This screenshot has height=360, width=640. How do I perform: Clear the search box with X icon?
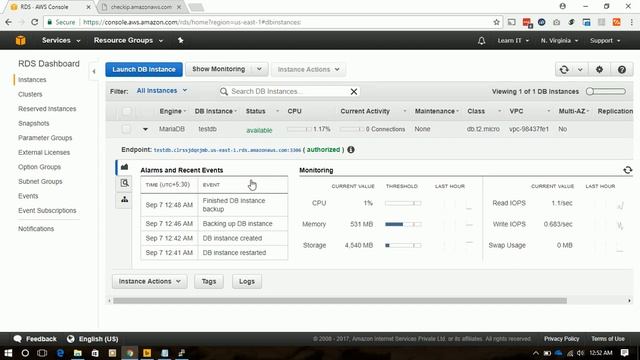click(354, 91)
